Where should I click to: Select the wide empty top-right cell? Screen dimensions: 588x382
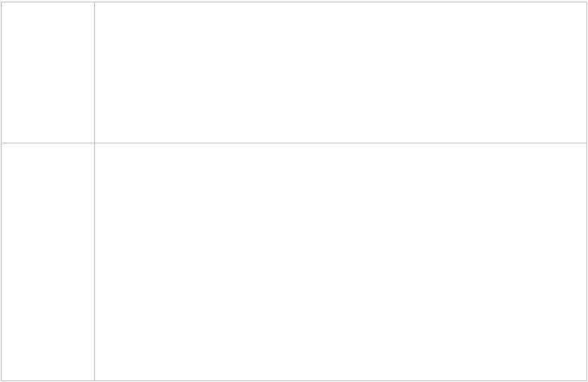(x=341, y=73)
